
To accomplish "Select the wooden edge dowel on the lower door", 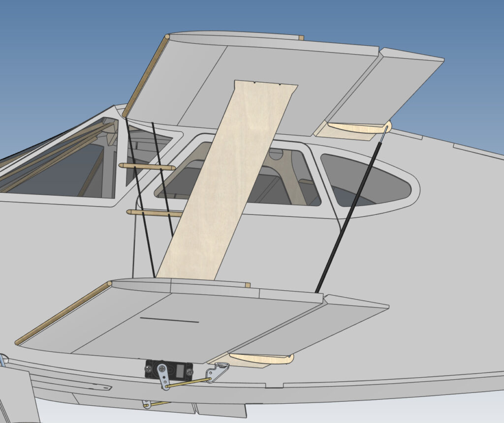I will pyautogui.click(x=63, y=313).
